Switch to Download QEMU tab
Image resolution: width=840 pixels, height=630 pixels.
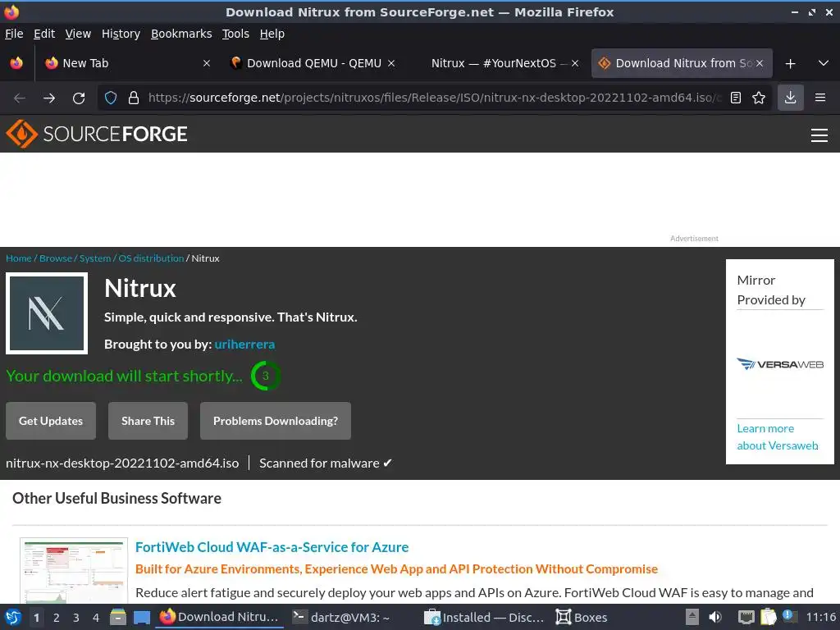(x=313, y=63)
